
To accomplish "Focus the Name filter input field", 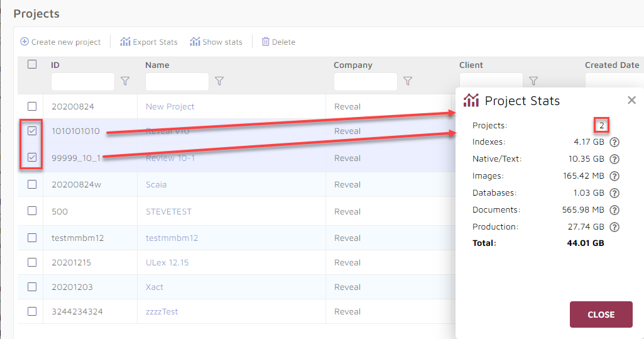I will pyautogui.click(x=177, y=81).
